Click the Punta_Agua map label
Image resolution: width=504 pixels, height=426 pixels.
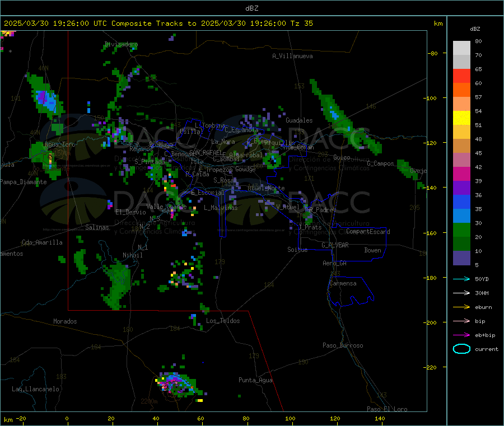tap(255, 380)
